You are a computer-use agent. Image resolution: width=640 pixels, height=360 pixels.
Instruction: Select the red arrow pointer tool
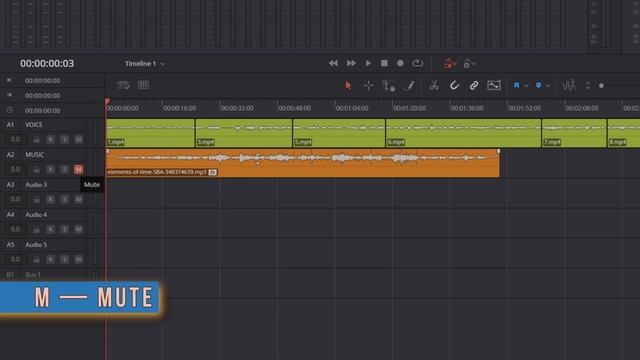pos(348,85)
